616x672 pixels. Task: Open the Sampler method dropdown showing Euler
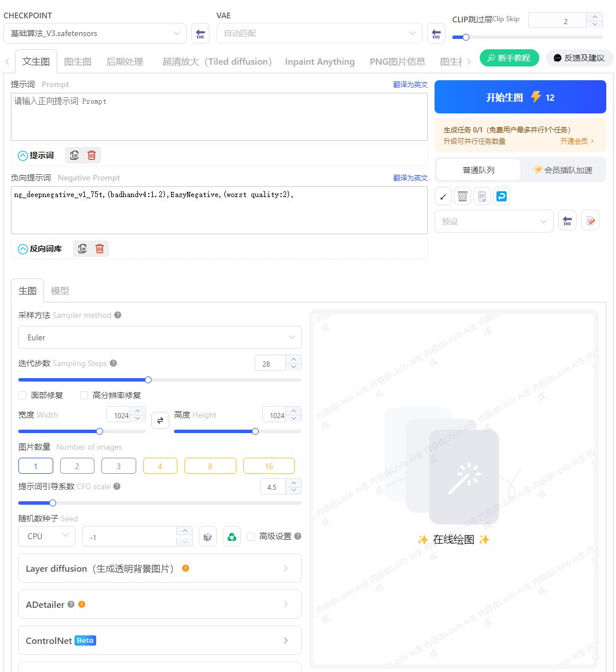160,337
